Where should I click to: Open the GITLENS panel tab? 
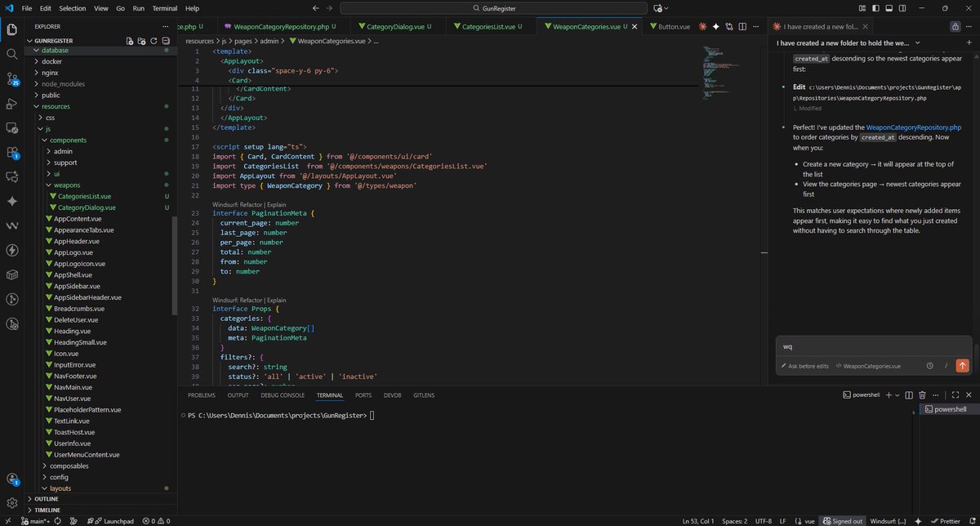pos(423,394)
